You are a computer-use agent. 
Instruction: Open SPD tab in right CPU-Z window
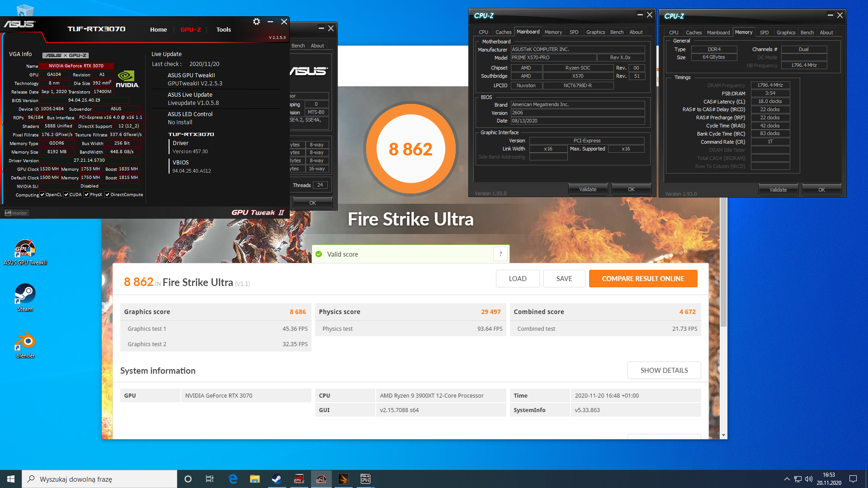pos(764,33)
